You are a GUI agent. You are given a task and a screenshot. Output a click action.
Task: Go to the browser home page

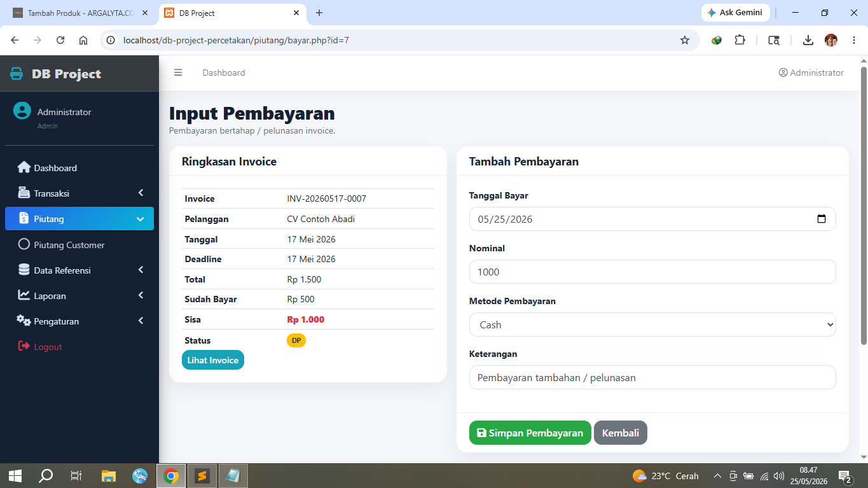point(83,40)
